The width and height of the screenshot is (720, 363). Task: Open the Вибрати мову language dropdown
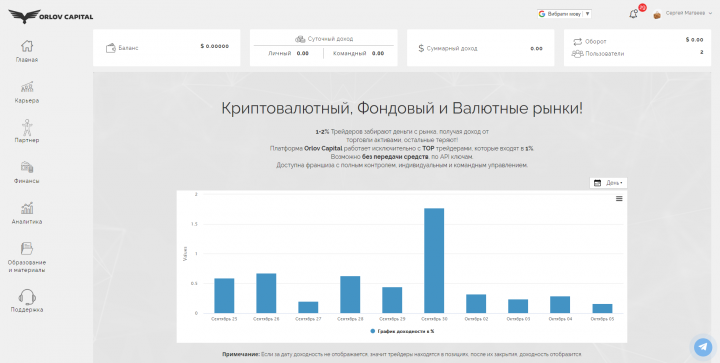[x=564, y=14]
